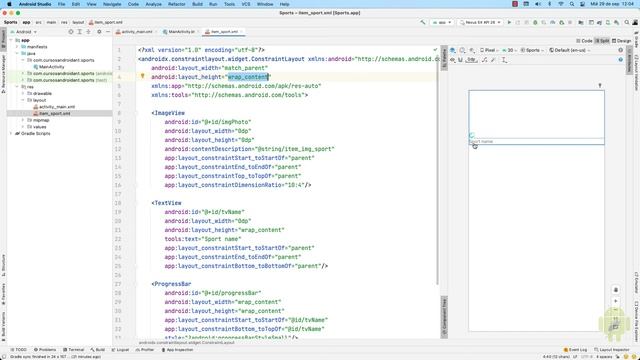Screen dimensions: 640x360
Task: Click the Select Opened File target icon
Action: coord(71,31)
